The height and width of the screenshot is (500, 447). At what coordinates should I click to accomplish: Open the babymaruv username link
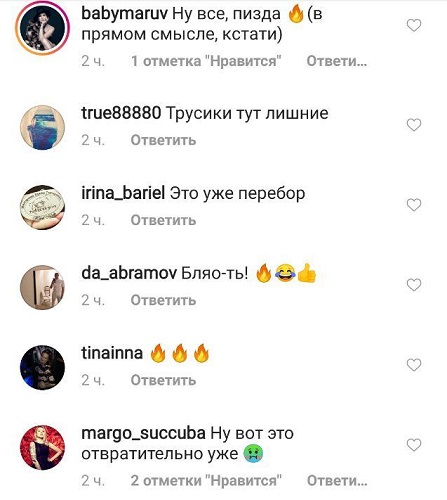pos(124,14)
